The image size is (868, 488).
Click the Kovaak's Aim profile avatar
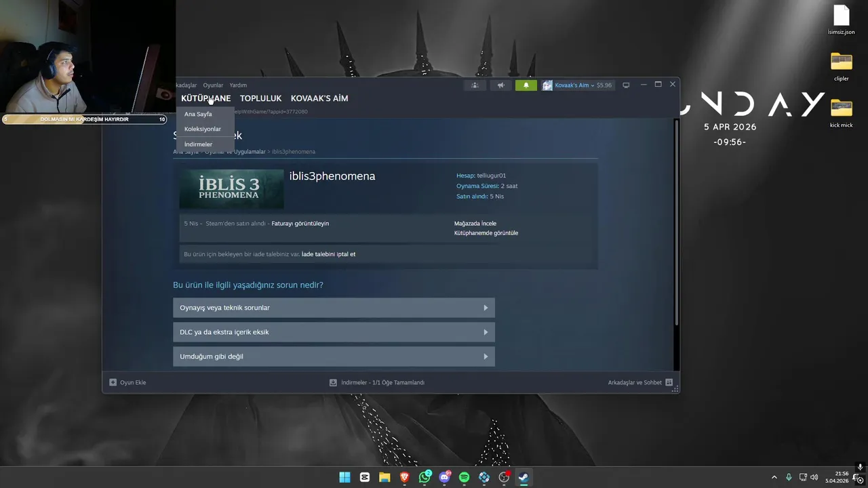point(547,85)
